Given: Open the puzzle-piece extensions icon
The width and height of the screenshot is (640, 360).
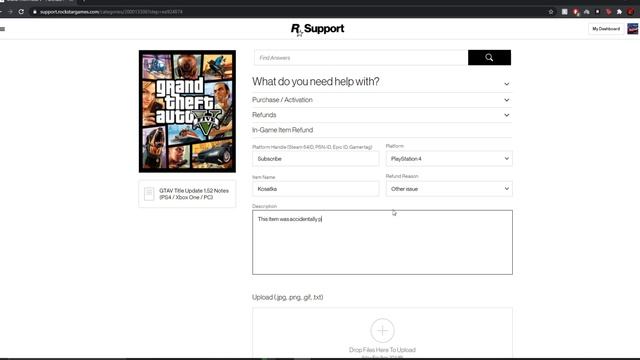Looking at the screenshot, I should [619, 12].
